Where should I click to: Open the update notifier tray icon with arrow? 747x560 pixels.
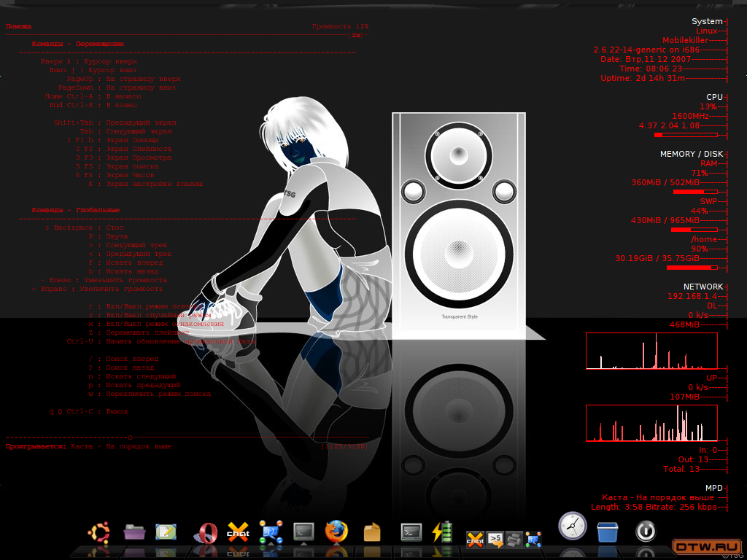coord(495,539)
